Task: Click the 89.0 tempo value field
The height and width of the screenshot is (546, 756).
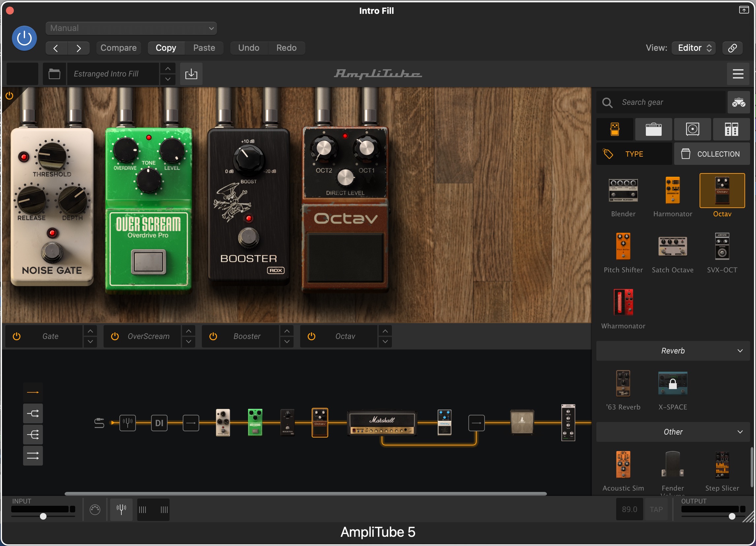Action: [x=629, y=510]
